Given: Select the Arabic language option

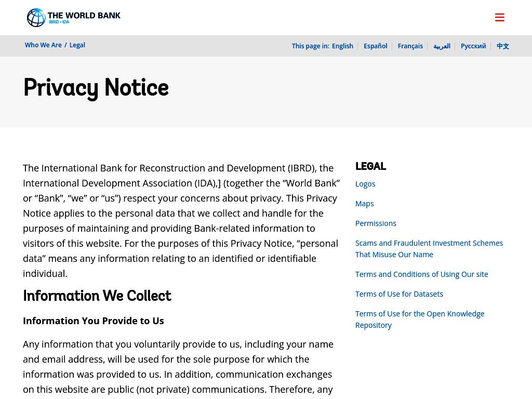Looking at the screenshot, I should [442, 46].
